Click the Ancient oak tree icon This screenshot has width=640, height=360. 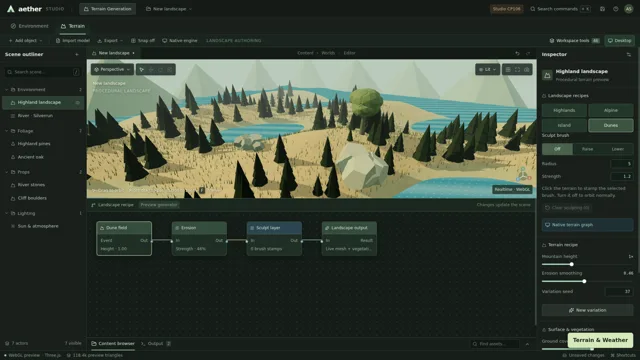click(x=13, y=157)
